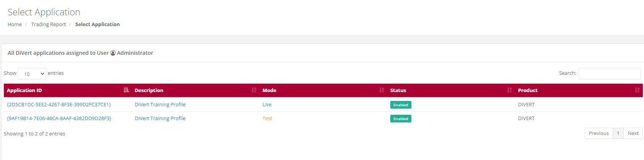Go to Home breadcrumb
This screenshot has height=160, width=644.
[x=15, y=24]
